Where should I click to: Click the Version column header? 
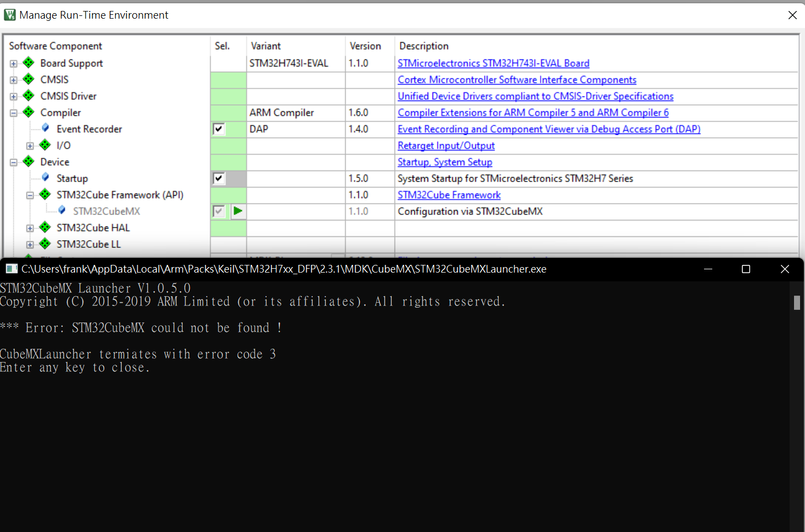point(370,46)
